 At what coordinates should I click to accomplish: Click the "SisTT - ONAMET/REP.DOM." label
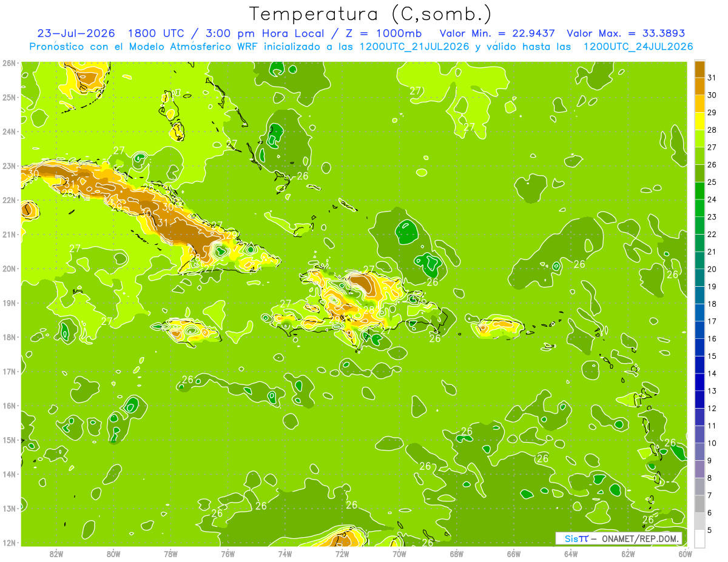pyautogui.click(x=619, y=538)
